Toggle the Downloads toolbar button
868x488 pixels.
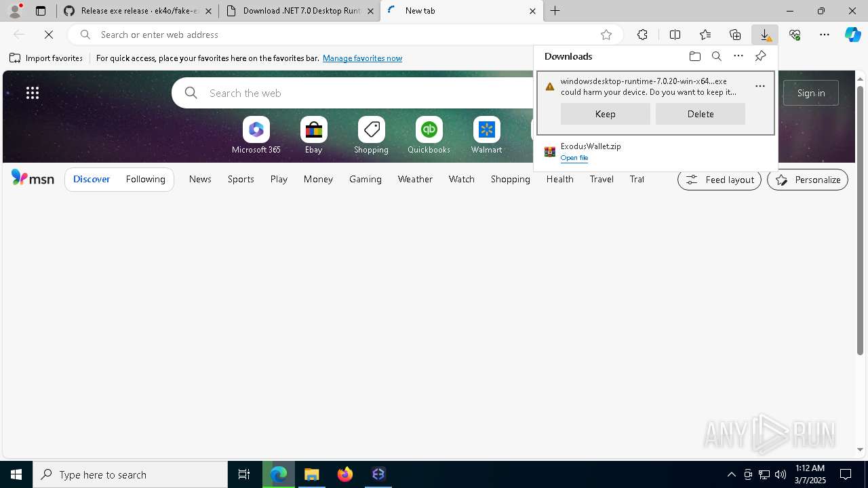(765, 35)
